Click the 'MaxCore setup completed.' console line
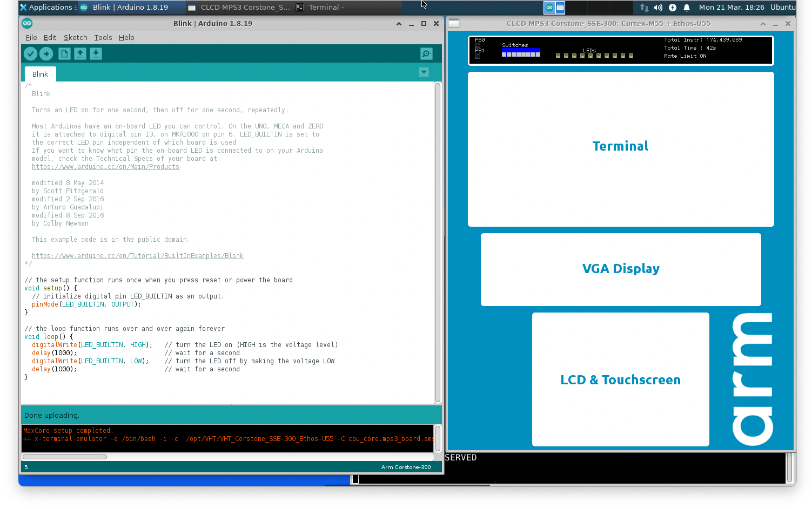Screen dimensions: 812x509 [68, 431]
